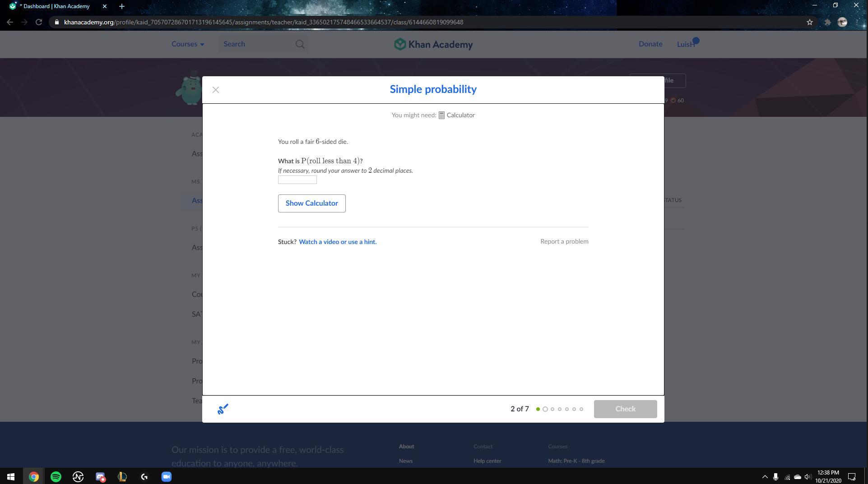Open the News footer link
868x484 pixels.
coord(406,461)
